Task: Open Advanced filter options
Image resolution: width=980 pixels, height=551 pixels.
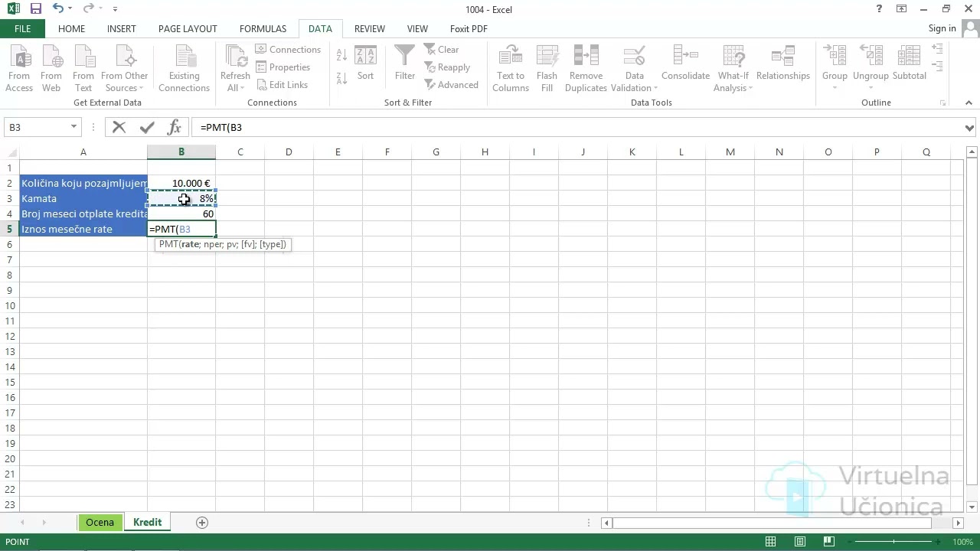Action: point(451,85)
